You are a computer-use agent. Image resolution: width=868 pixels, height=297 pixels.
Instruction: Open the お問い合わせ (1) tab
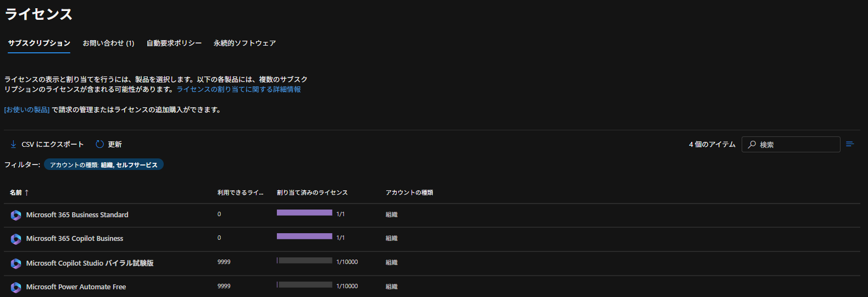[108, 43]
